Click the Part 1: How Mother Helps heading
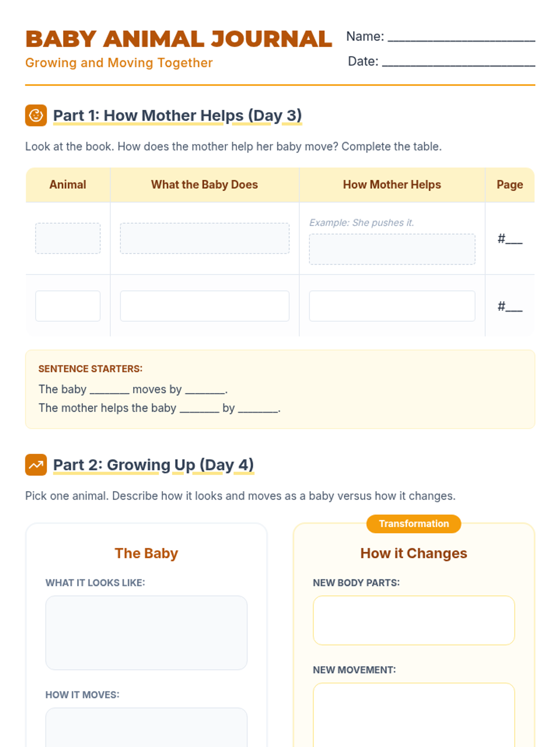This screenshot has width=560, height=747. (177, 115)
